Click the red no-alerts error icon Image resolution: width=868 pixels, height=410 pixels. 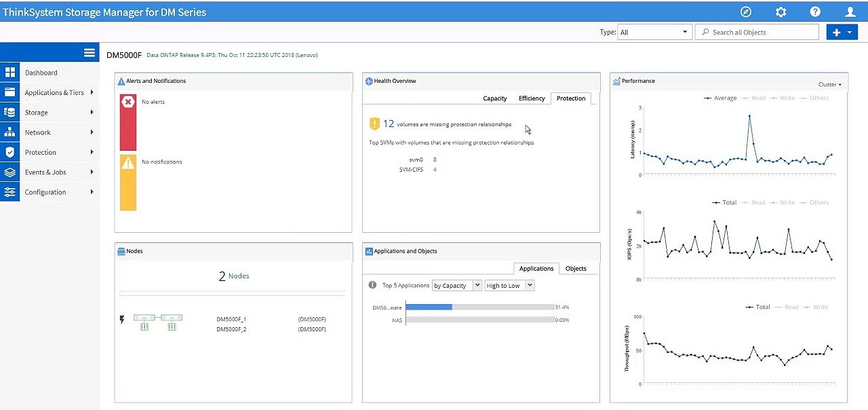coord(127,102)
